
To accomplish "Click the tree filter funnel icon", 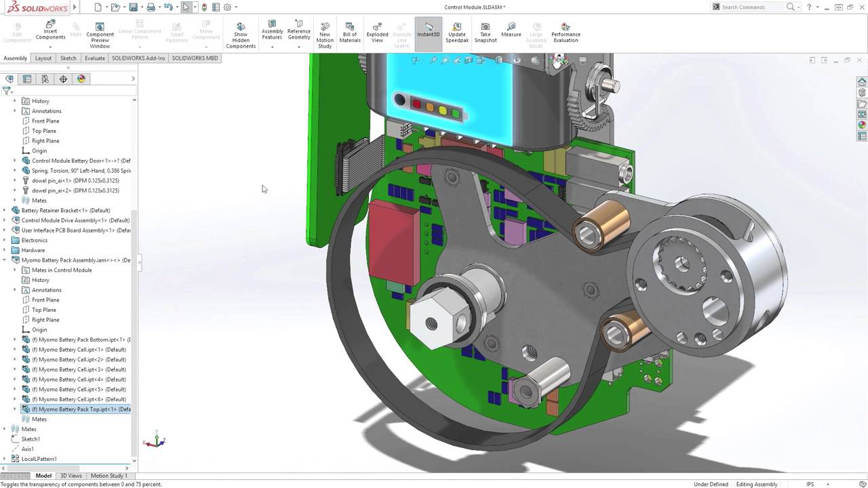I will 7,91.
